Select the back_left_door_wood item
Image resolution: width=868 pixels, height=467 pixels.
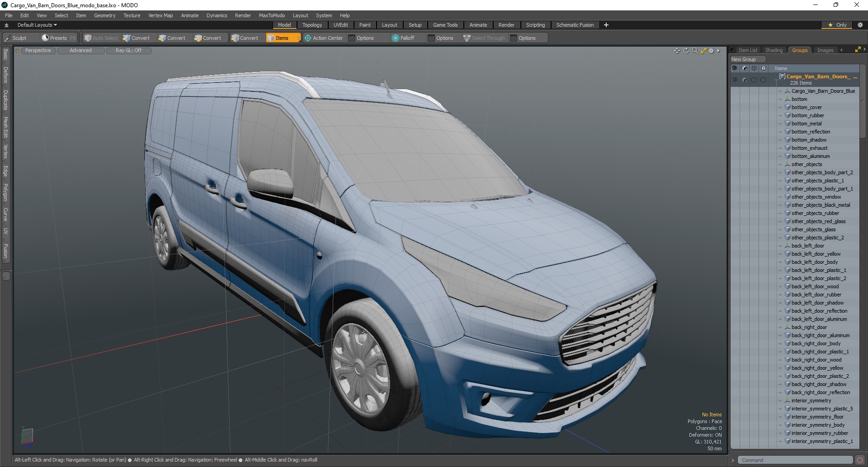tap(815, 286)
